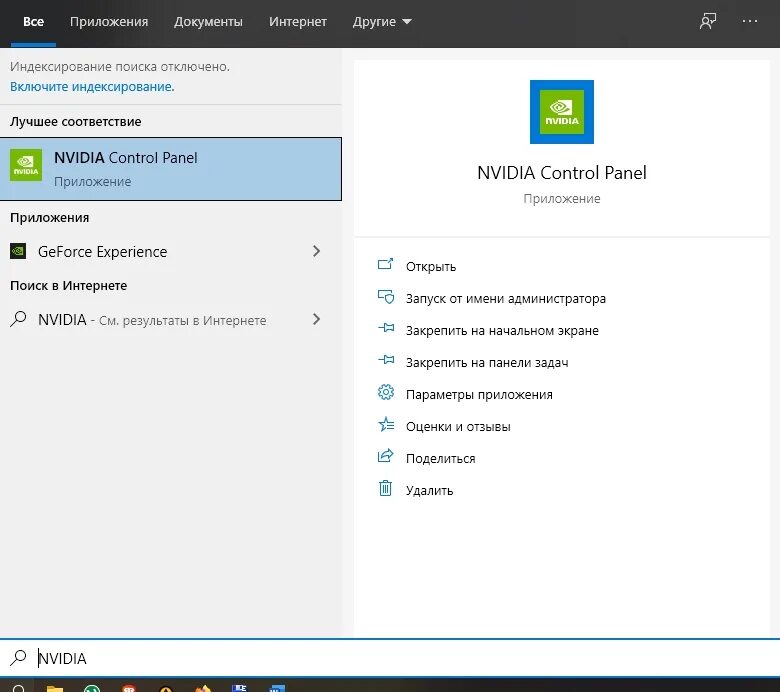The width and height of the screenshot is (780, 692).
Task: Open the feedback icon in header
Action: (x=708, y=21)
